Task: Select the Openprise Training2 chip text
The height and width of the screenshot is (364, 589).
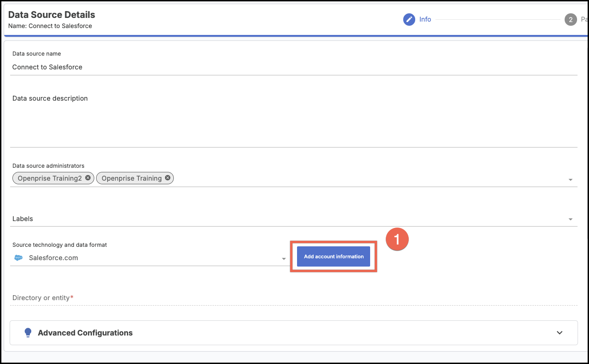Action: coord(50,178)
